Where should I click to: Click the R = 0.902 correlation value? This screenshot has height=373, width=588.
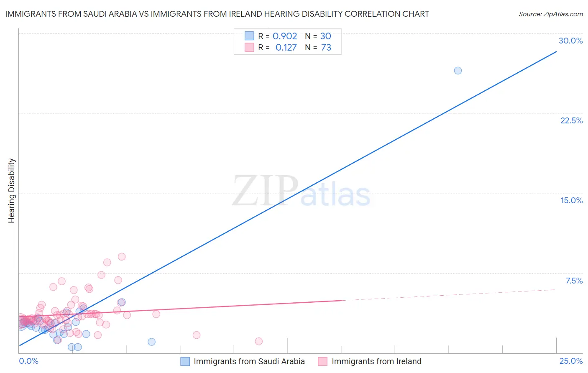click(277, 36)
